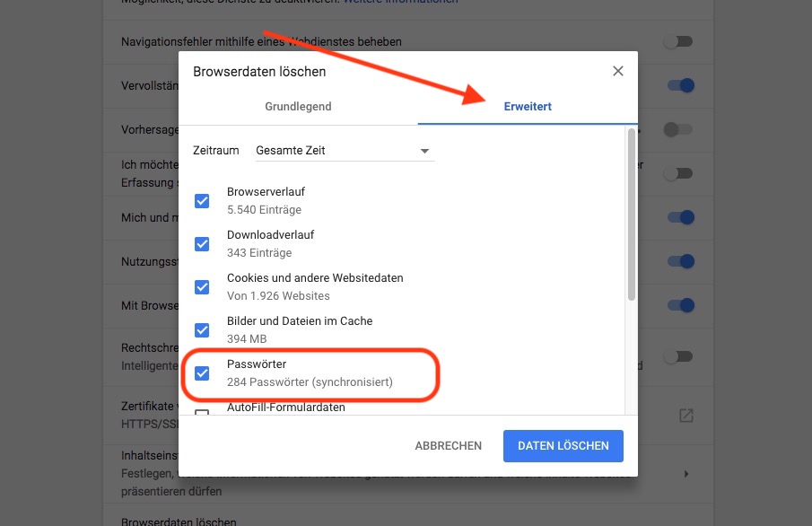The width and height of the screenshot is (812, 526).
Task: Check the AutoFill-Formulardaten checkbox
Action: coord(202,412)
